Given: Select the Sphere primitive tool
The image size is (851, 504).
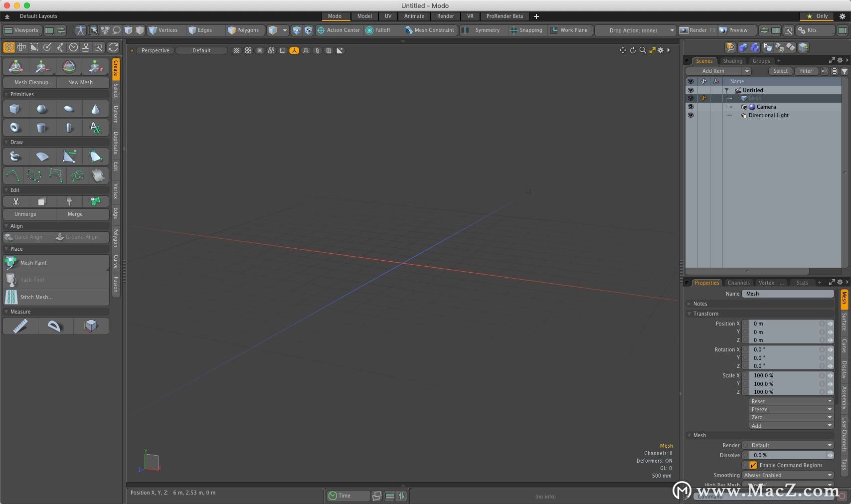Looking at the screenshot, I should 42,109.
